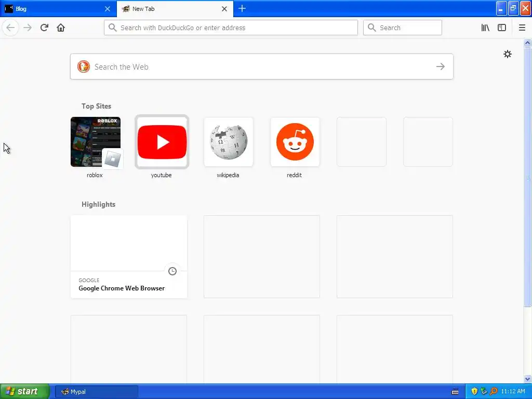Open the reddit top site tile
The height and width of the screenshot is (399, 532).
(295, 142)
